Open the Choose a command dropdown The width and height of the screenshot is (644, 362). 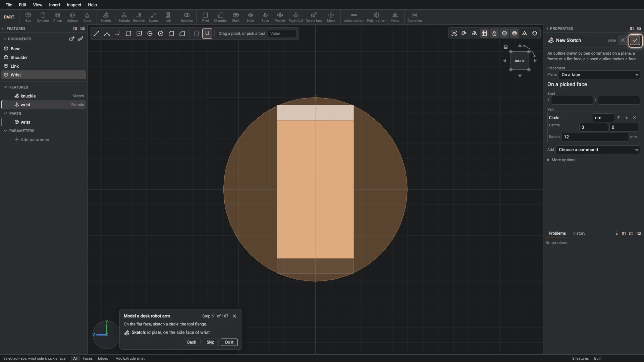point(598,150)
